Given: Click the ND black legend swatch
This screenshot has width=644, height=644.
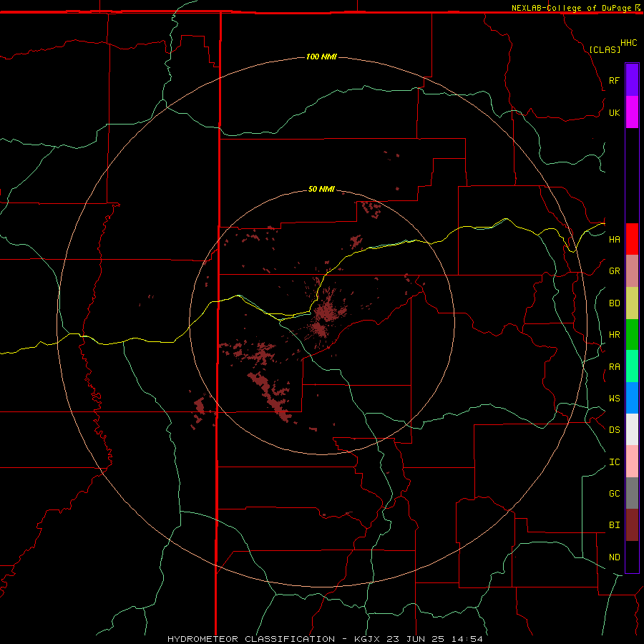Looking at the screenshot, I should coord(632,557).
